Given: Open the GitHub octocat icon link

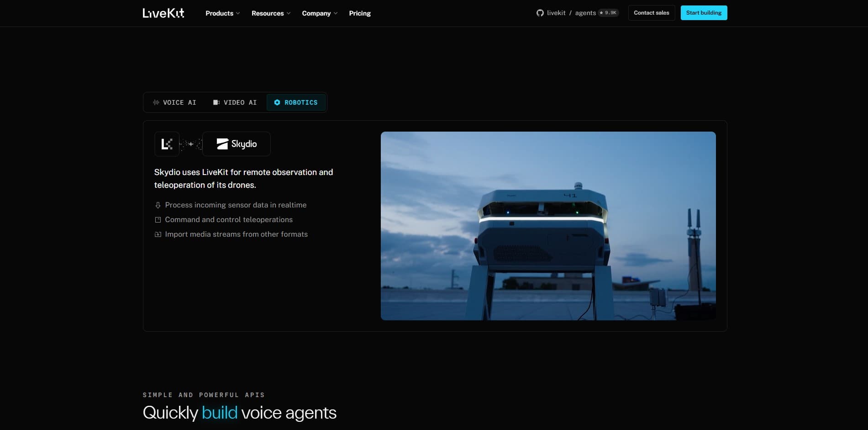Looking at the screenshot, I should (x=540, y=13).
